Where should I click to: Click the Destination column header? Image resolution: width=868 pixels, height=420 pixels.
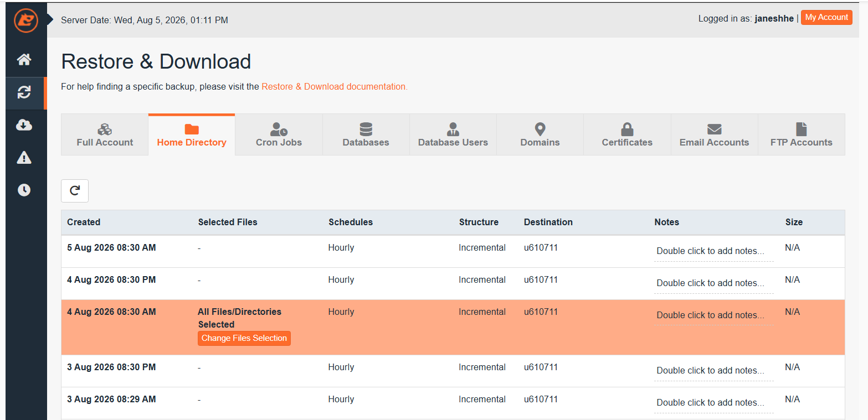tap(548, 222)
